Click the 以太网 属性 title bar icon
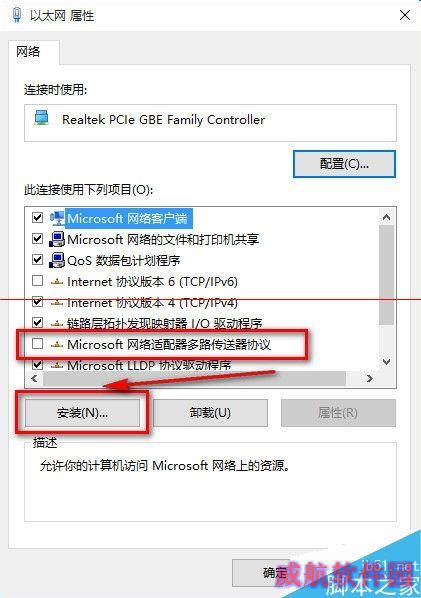This screenshot has width=421, height=598. click(x=16, y=15)
